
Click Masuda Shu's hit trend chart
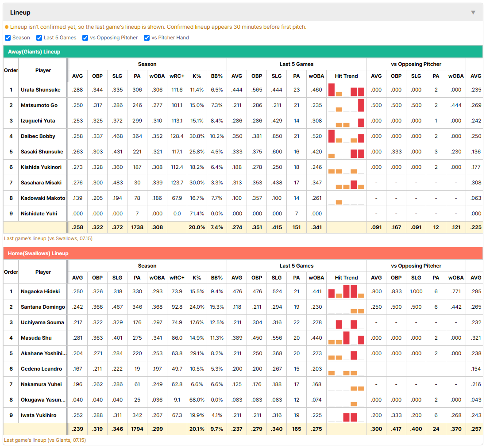346,338
